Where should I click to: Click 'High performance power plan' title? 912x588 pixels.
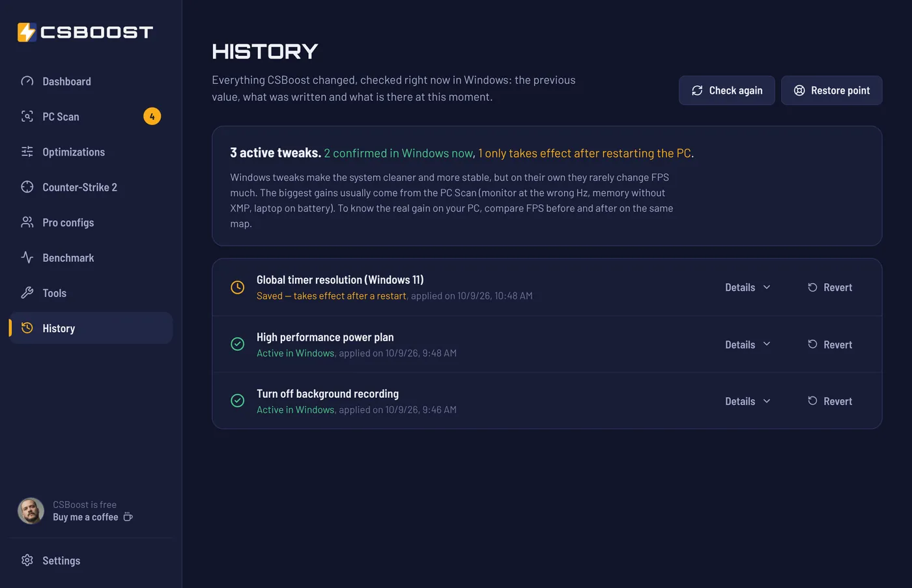click(325, 337)
